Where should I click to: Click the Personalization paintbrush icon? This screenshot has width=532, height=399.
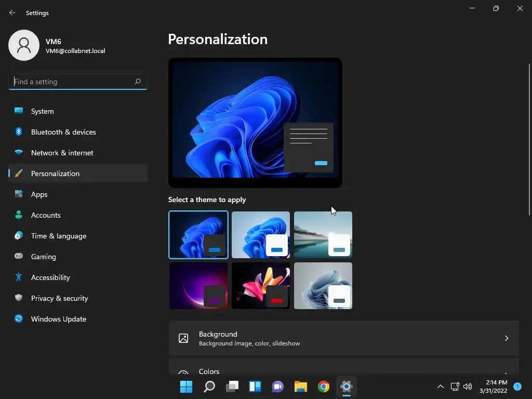pyautogui.click(x=19, y=174)
